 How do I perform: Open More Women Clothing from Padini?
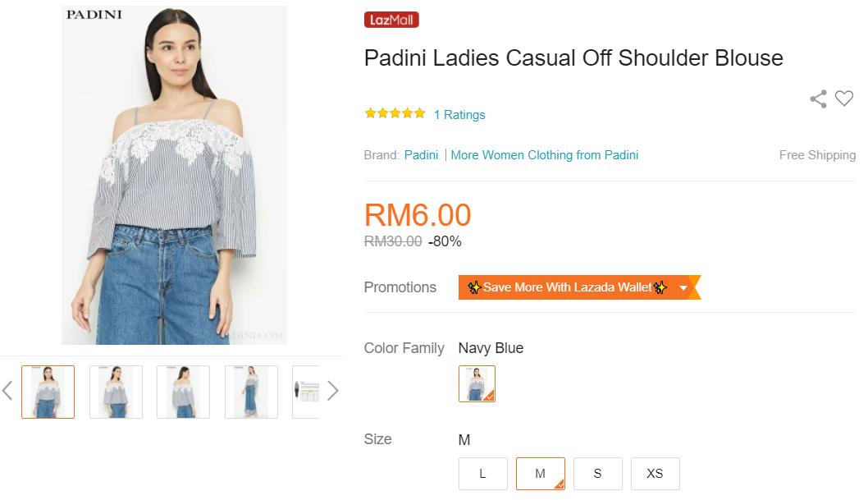point(545,155)
